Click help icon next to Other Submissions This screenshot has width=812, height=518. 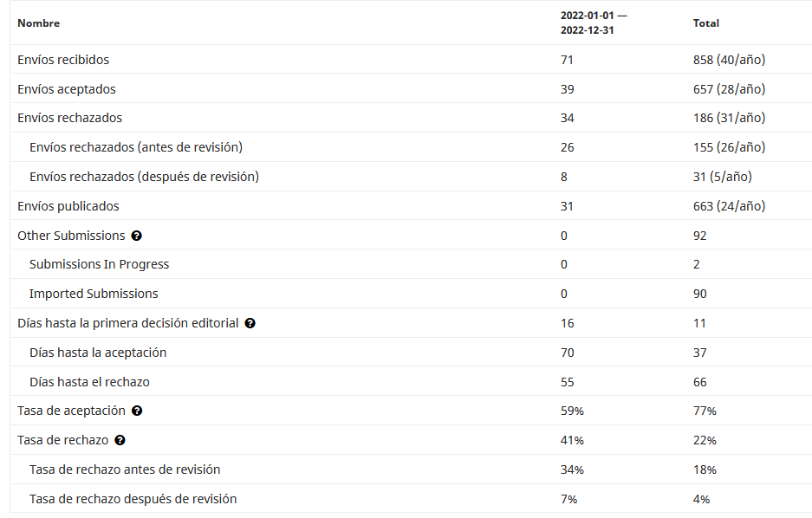(137, 236)
